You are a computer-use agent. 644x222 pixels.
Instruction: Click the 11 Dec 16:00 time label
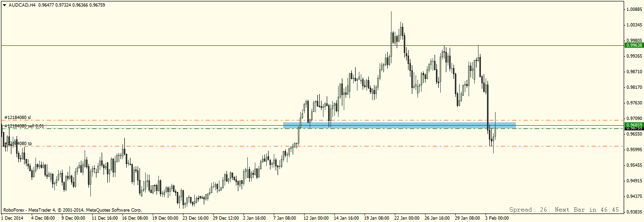pos(105,218)
